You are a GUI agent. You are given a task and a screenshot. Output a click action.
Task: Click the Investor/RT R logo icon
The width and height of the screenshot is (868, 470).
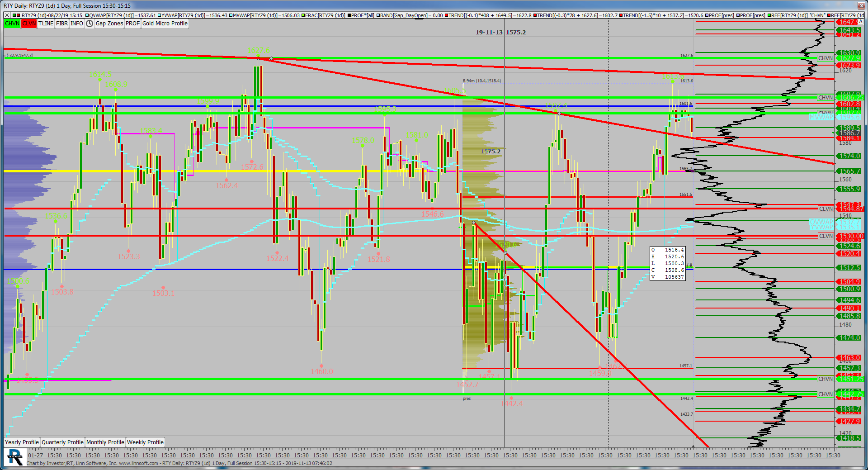pyautogui.click(x=14, y=457)
